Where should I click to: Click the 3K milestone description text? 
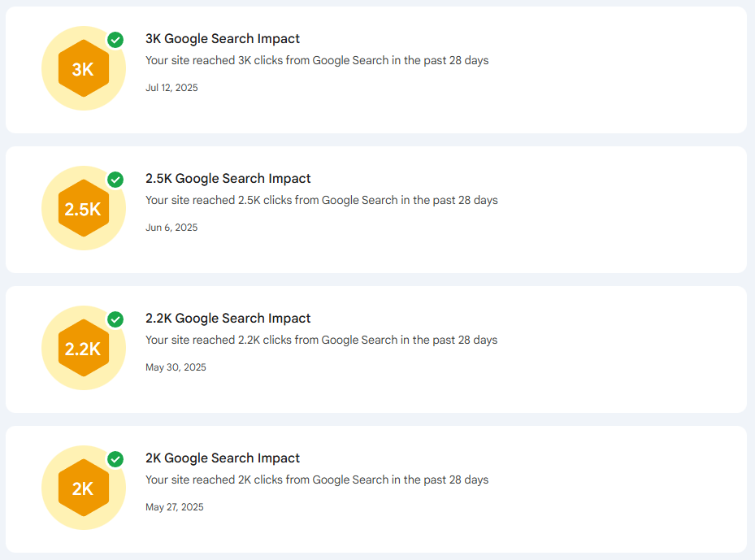click(317, 60)
